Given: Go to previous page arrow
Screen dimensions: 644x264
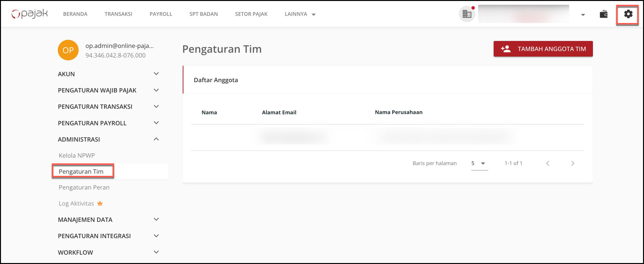Looking at the screenshot, I should click(548, 163).
